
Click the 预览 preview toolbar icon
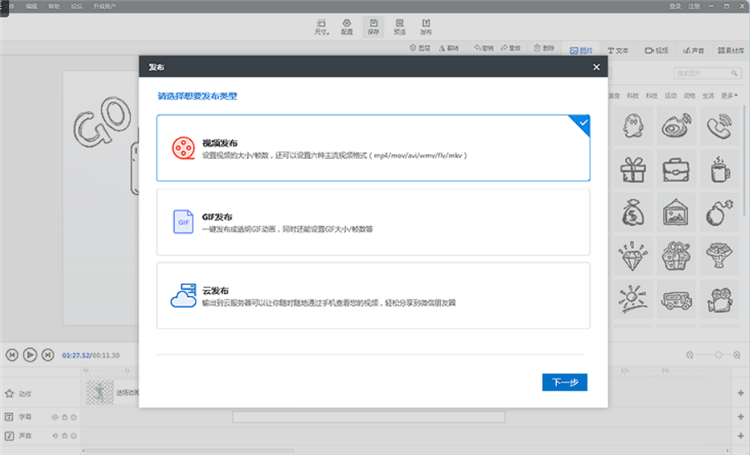[x=399, y=25]
